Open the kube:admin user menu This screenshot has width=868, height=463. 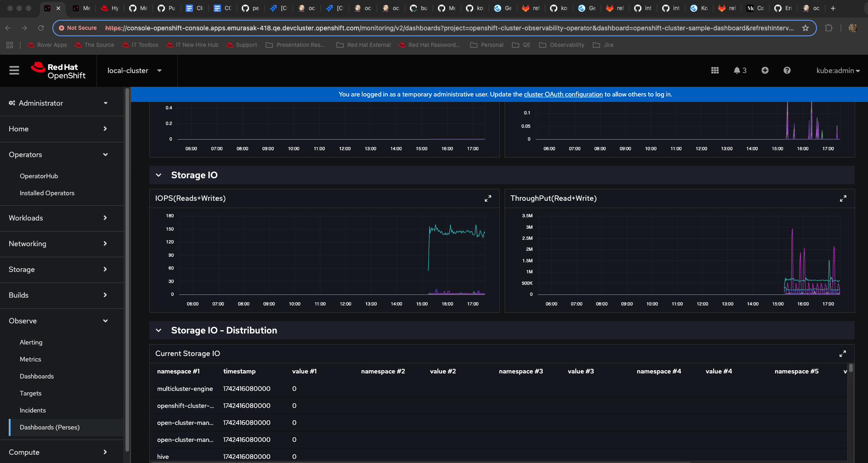pyautogui.click(x=837, y=71)
